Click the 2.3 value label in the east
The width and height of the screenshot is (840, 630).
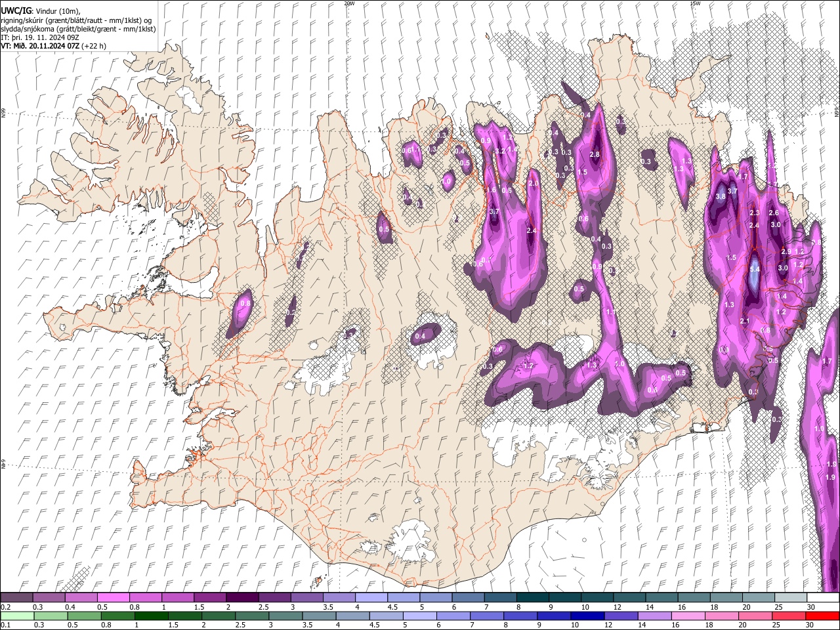754,213
